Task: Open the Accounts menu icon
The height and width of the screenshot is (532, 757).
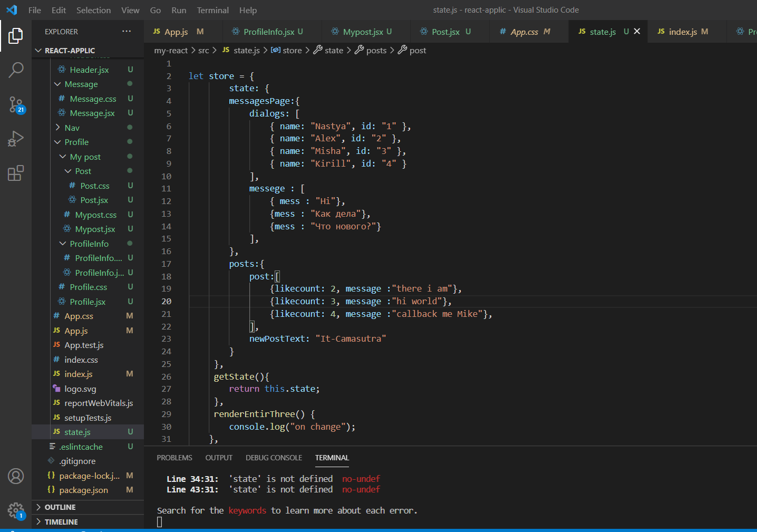Action: click(x=16, y=476)
